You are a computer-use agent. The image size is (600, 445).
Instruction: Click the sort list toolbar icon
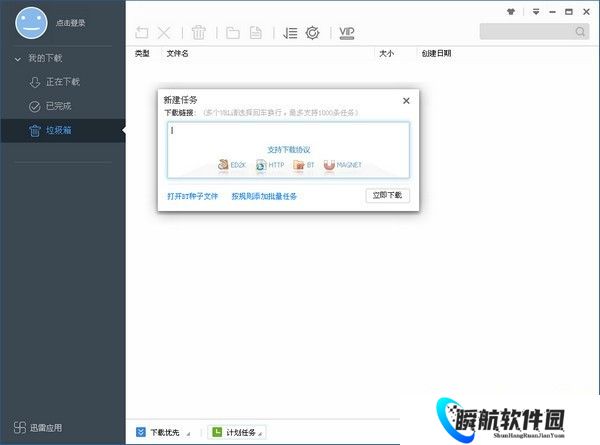tap(290, 33)
